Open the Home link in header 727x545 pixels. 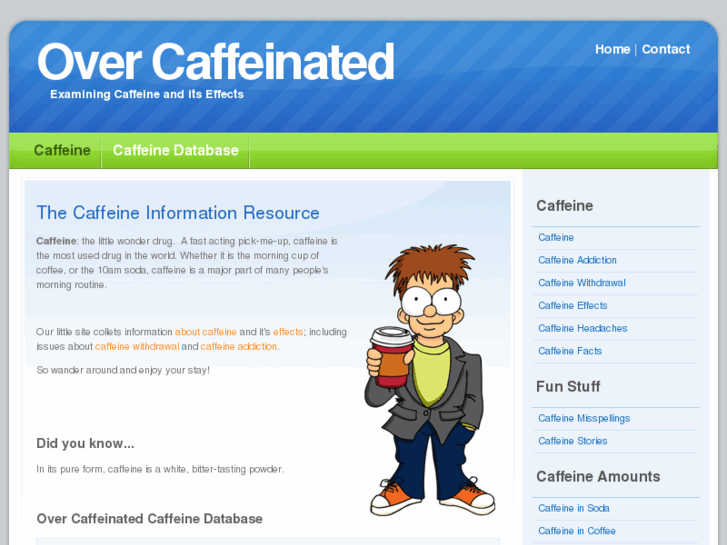[612, 49]
